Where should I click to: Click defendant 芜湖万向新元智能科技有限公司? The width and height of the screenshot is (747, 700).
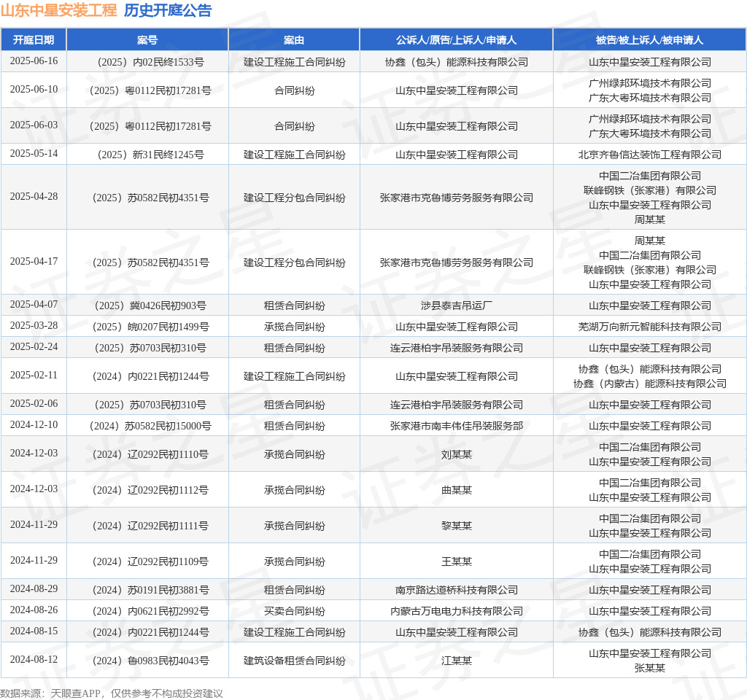649,327
